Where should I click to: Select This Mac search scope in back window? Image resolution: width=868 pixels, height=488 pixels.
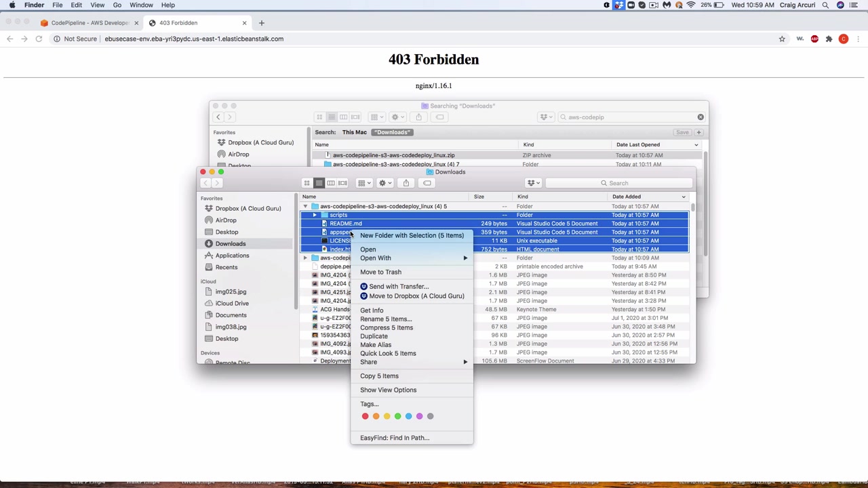354,132
